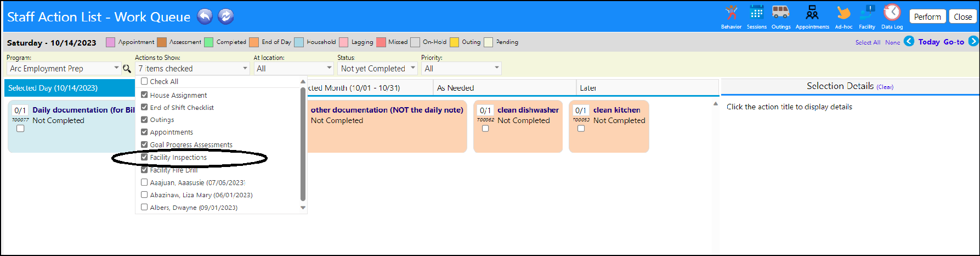Image resolution: width=980 pixels, height=256 pixels.
Task: Open the At location dropdown
Action: pos(294,68)
